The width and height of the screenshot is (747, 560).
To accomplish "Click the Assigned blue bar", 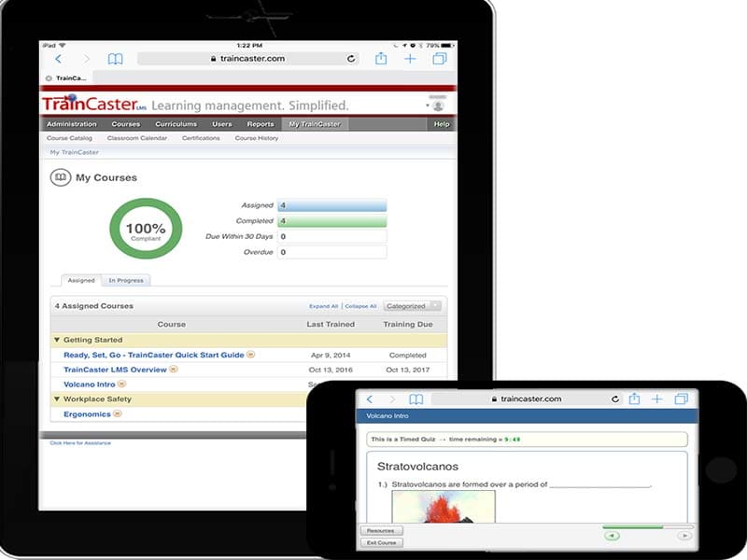I will tap(331, 205).
